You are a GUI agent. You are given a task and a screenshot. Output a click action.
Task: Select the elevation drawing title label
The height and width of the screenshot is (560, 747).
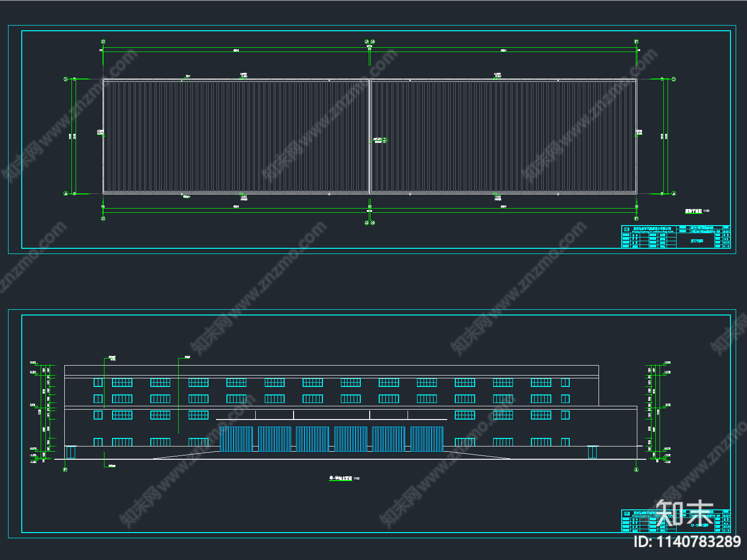tap(344, 478)
